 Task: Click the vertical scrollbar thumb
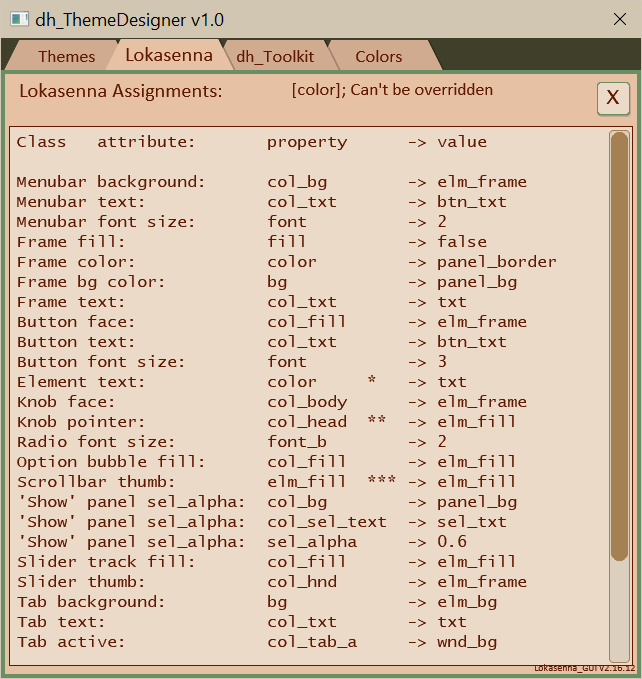(x=619, y=346)
